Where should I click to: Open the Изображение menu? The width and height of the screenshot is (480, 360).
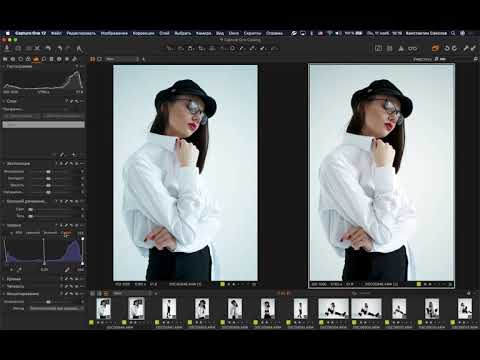(x=114, y=33)
